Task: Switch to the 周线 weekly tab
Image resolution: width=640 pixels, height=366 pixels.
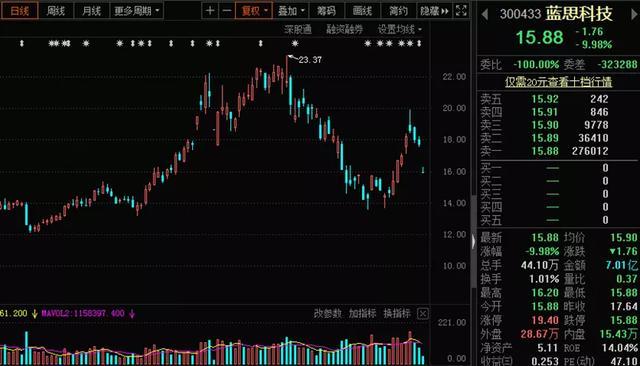Action: 56,11
